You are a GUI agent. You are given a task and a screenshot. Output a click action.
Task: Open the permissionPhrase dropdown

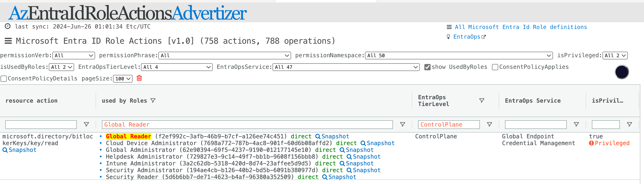[x=224, y=56]
